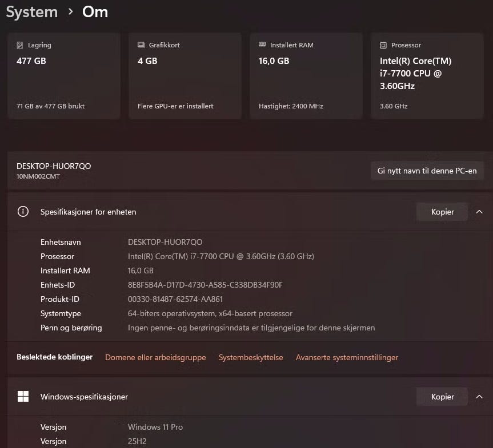
Task: Click the Windows-spesifikasjoner heading
Action: tap(85, 397)
